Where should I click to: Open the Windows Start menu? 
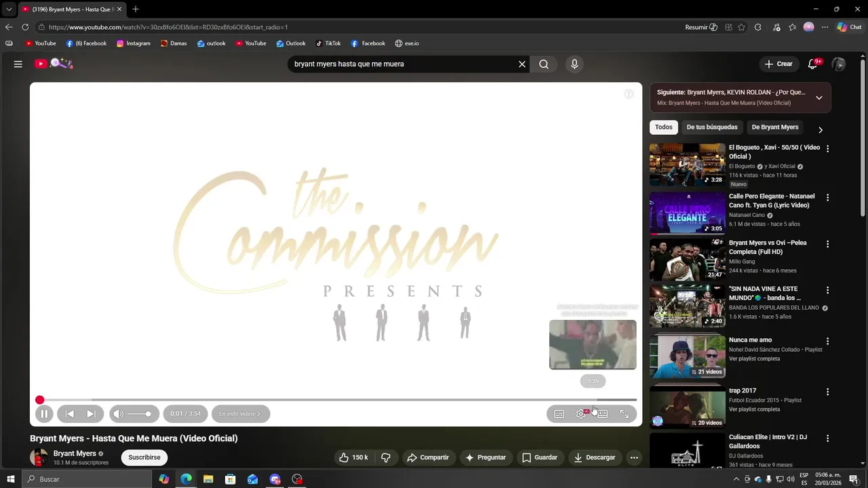10,479
